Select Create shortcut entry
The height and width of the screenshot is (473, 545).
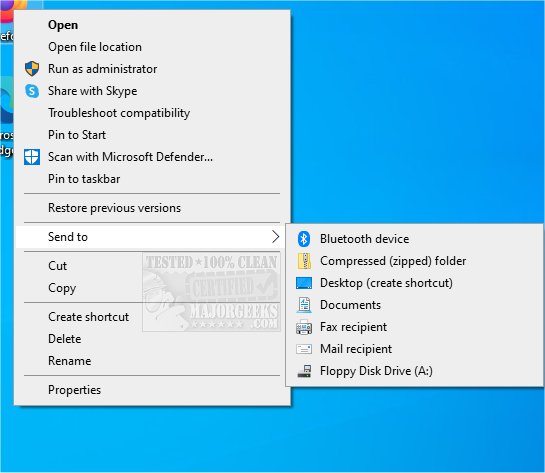click(88, 317)
